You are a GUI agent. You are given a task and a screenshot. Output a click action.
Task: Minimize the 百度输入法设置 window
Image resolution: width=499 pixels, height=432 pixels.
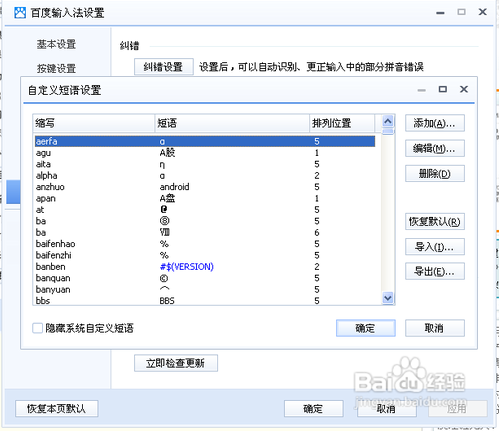(x=440, y=13)
